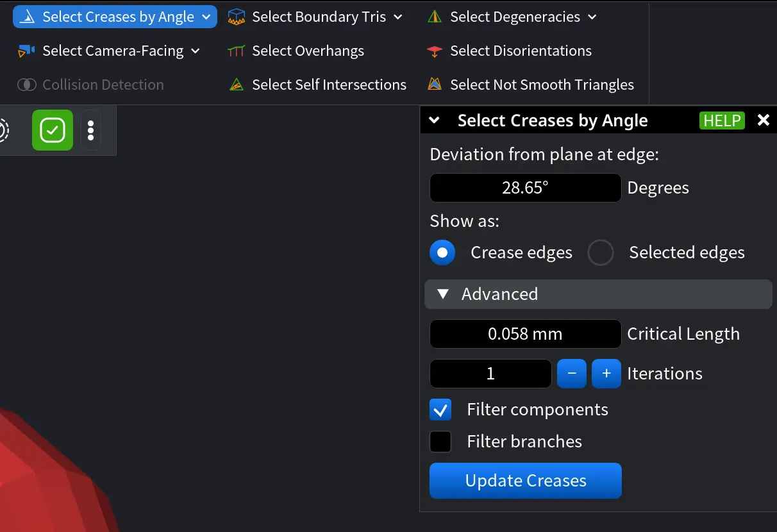Collapse the Advanced section
The image size is (777, 532).
click(x=442, y=294)
